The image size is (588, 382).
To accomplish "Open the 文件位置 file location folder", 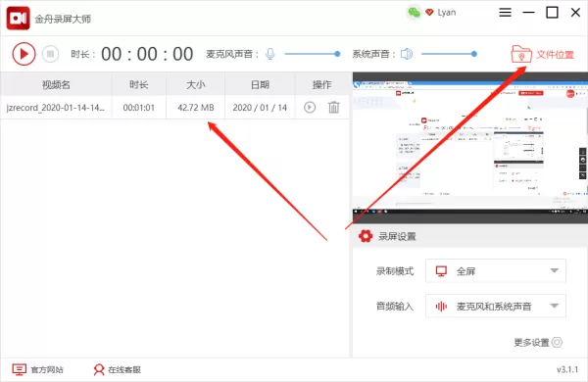I will [x=543, y=54].
